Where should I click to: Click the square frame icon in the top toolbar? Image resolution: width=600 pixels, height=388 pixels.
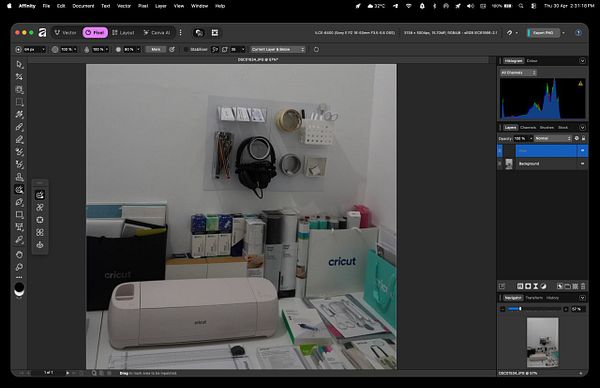pyautogui.click(x=215, y=33)
